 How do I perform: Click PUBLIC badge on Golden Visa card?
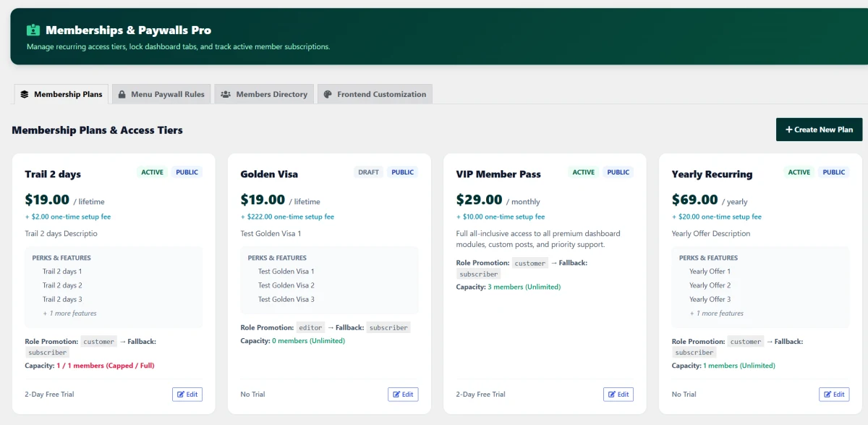click(x=403, y=172)
